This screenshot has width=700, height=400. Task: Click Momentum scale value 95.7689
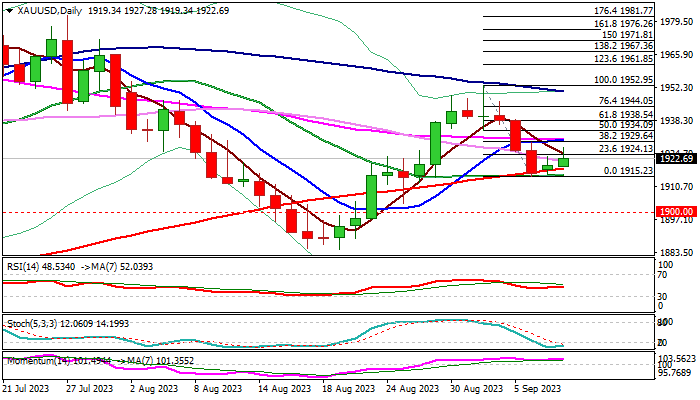[676, 372]
